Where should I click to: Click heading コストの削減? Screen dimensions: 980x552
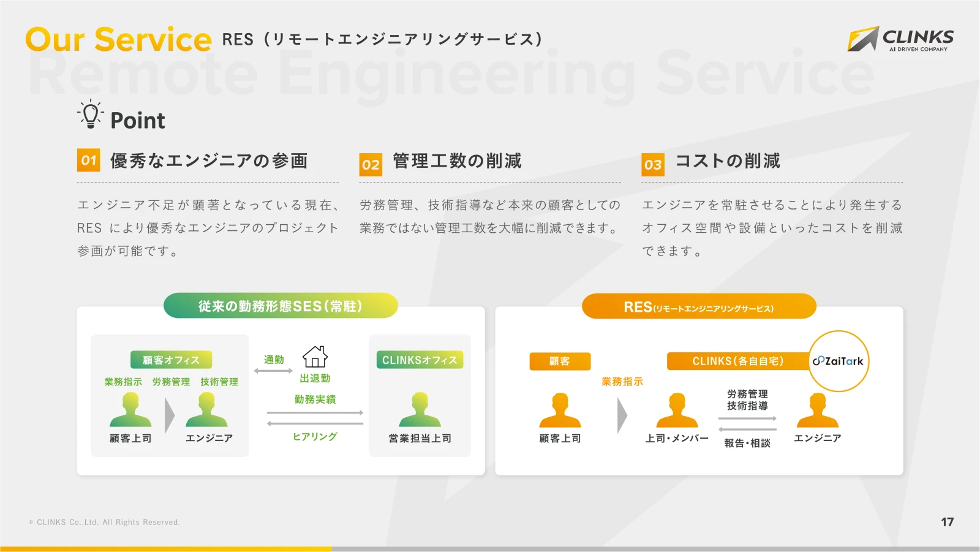click(x=728, y=161)
